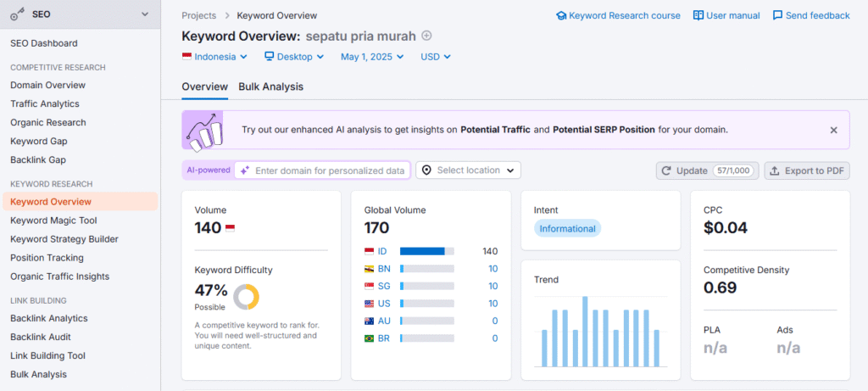868x391 pixels.
Task: Open SEO Dashboard in the sidebar
Action: pos(44,43)
